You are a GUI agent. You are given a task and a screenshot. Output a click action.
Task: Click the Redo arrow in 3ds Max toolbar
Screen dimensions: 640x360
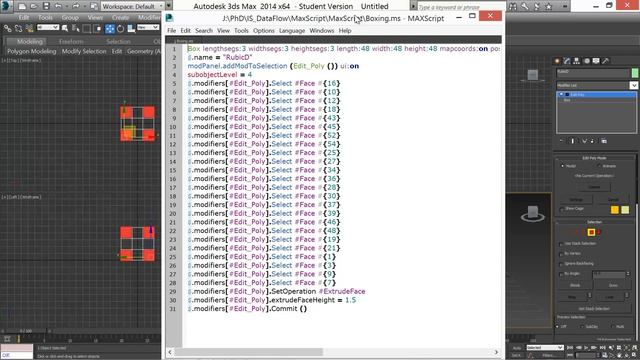pyautogui.click(x=76, y=6)
